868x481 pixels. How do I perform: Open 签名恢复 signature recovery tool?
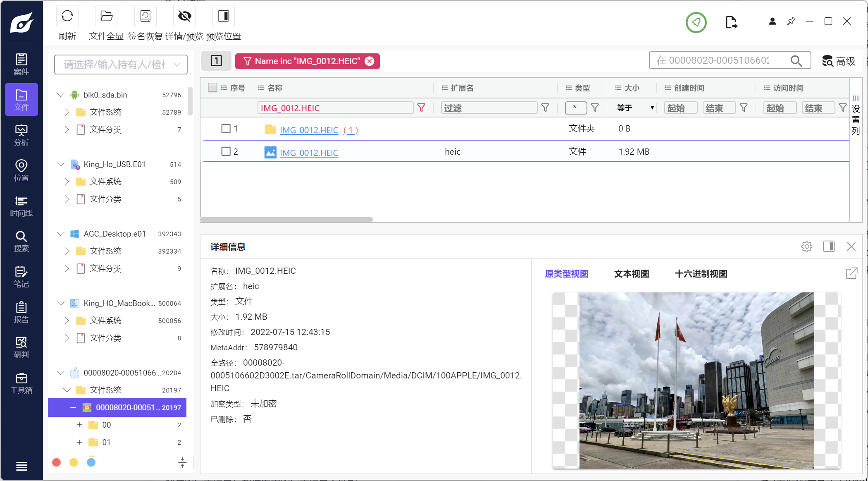coord(145,16)
